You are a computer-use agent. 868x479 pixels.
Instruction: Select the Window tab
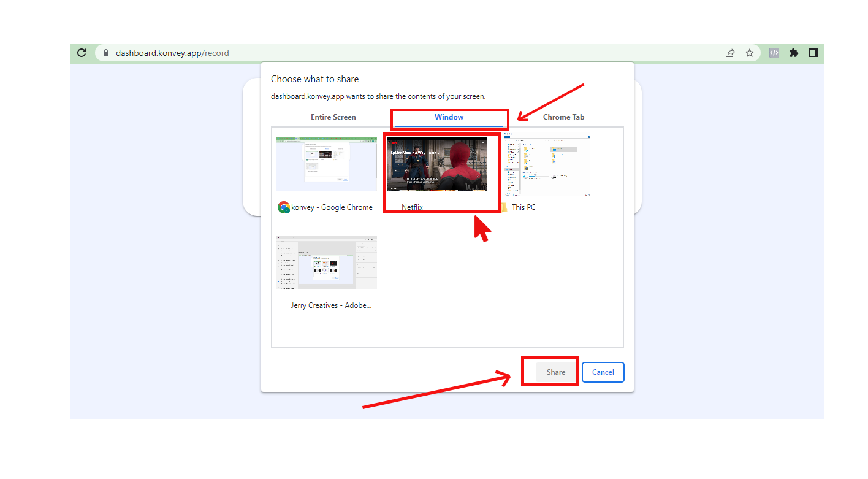pyautogui.click(x=449, y=117)
